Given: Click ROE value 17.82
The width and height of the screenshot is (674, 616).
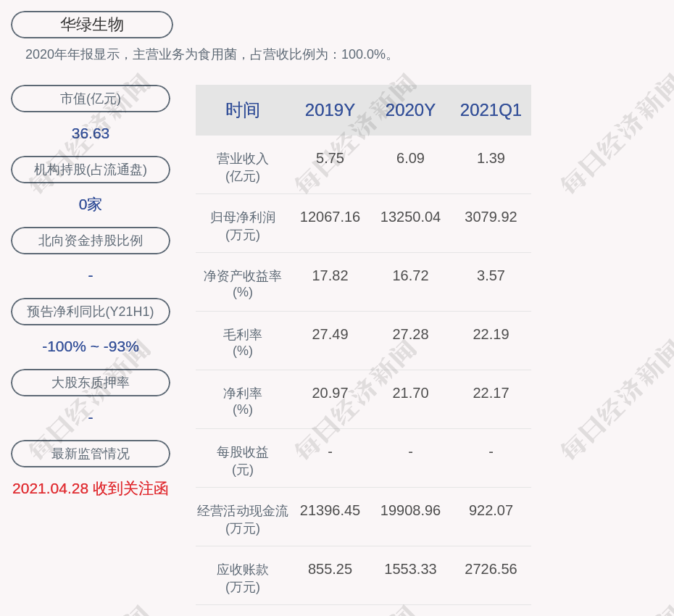Looking at the screenshot, I should pos(330,275).
